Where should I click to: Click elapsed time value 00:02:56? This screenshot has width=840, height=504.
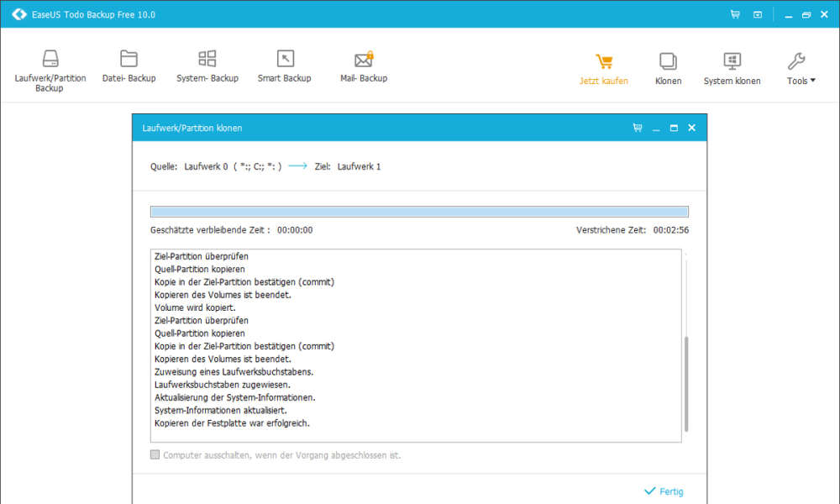tap(670, 230)
